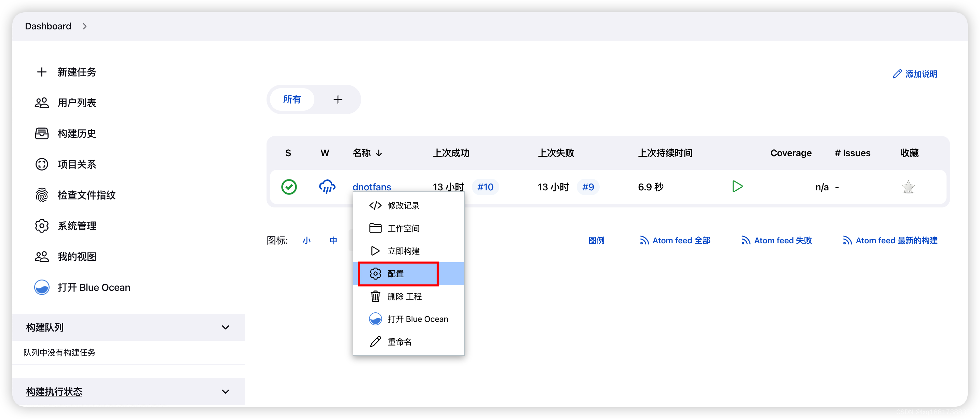Open Atom feed 全部 link
This screenshot has width=980, height=419.
point(675,241)
